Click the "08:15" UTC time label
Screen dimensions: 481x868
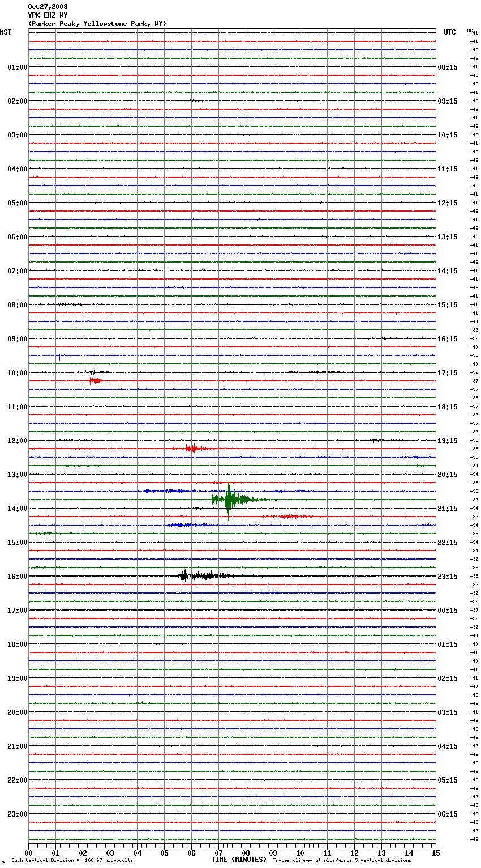point(448,67)
